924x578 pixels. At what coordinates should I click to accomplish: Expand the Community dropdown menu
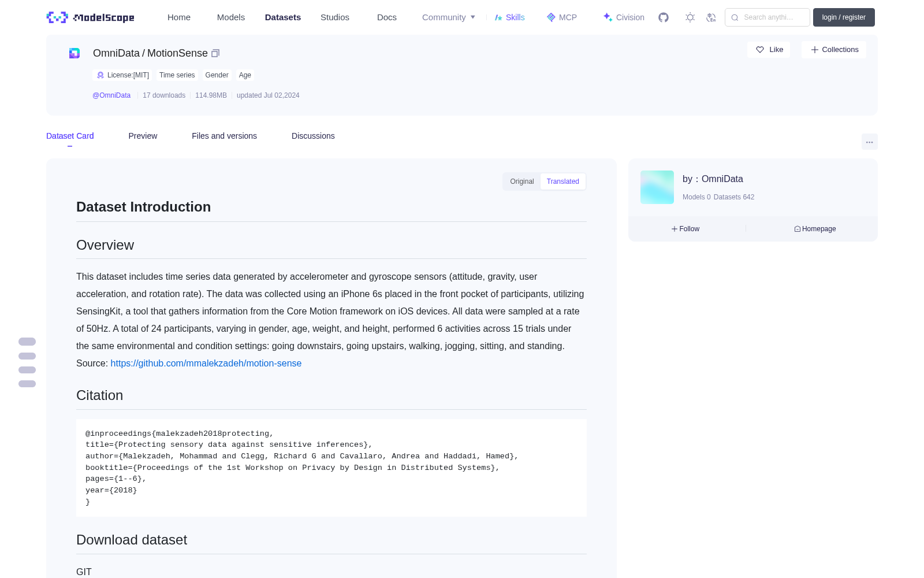click(x=449, y=17)
